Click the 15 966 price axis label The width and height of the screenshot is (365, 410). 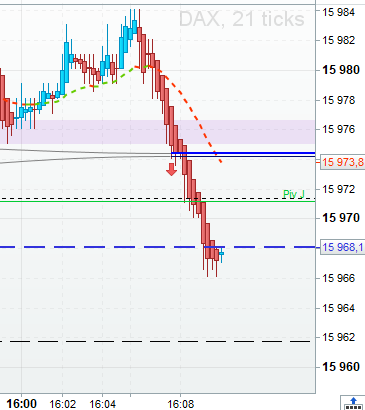point(338,278)
